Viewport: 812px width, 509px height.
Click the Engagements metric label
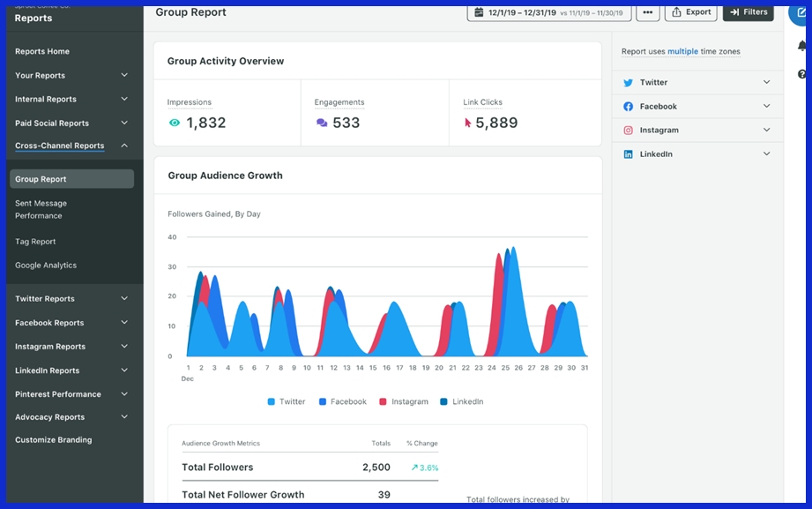339,102
